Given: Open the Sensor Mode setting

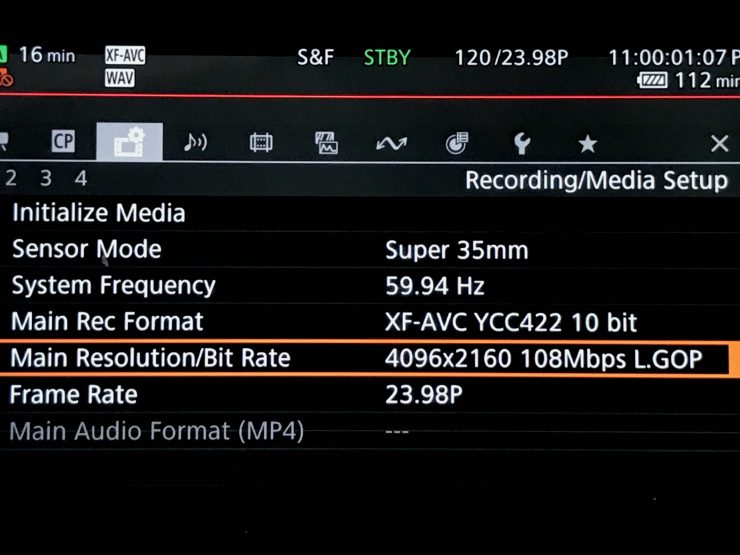Looking at the screenshot, I should pos(370,249).
